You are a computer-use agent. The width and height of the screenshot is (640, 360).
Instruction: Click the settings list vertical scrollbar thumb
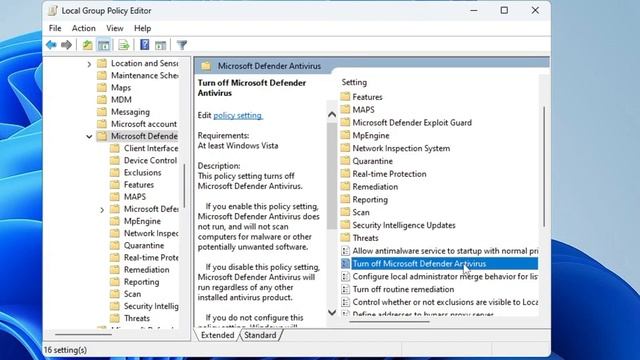(x=544, y=167)
